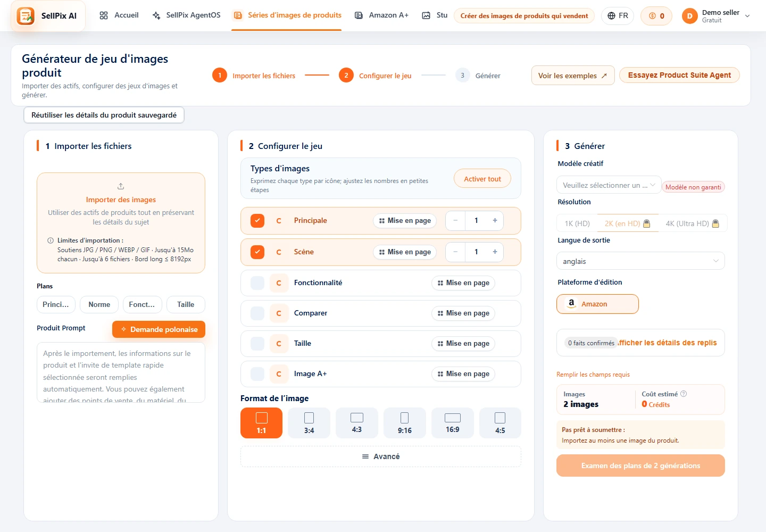
Task: Click the SellPix AI logo icon
Action: [x=26, y=16]
